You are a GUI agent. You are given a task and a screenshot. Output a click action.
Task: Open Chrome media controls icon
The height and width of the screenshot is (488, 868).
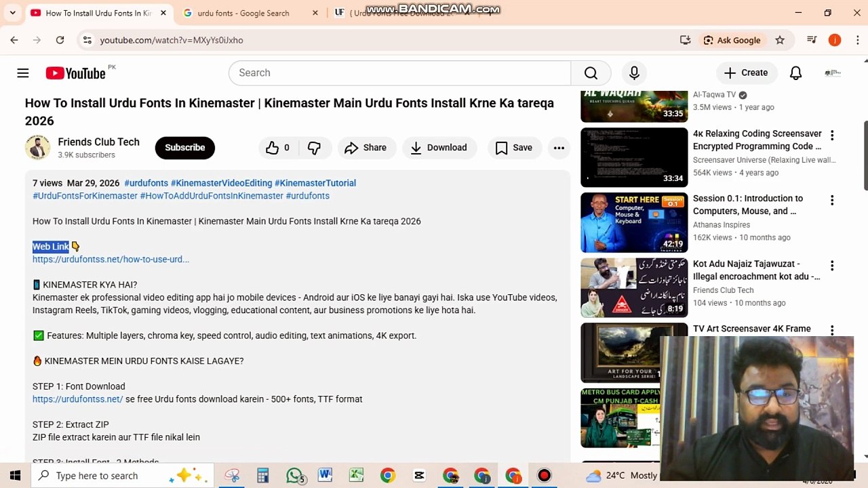click(x=812, y=40)
